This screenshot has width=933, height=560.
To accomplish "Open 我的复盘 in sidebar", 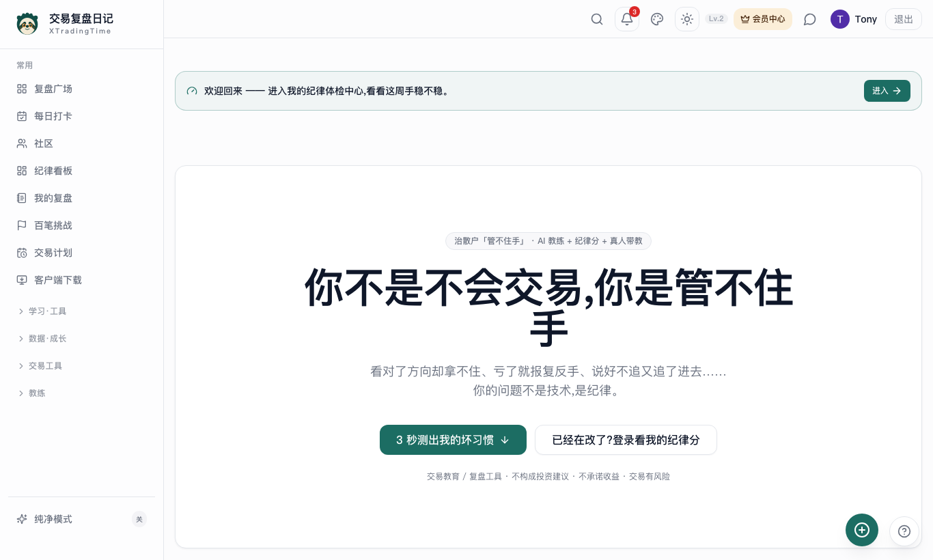I will pyautogui.click(x=82, y=198).
